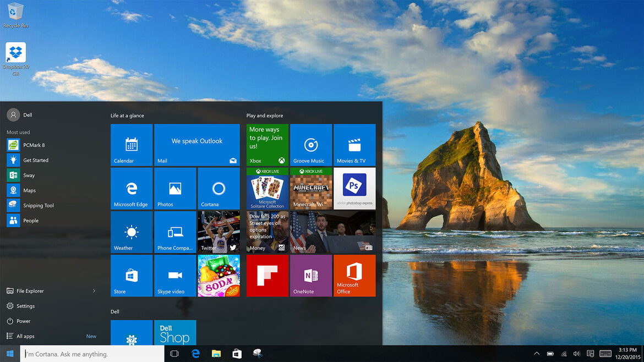Click the Play and explore heading
Screen dimensions: 644x362
click(x=265, y=116)
